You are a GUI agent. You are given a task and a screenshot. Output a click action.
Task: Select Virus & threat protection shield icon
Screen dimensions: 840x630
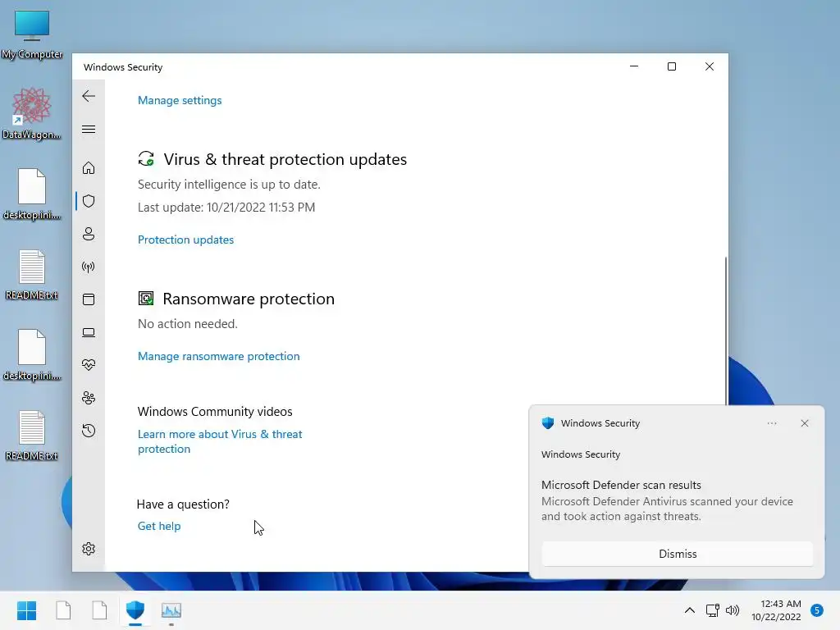click(89, 201)
